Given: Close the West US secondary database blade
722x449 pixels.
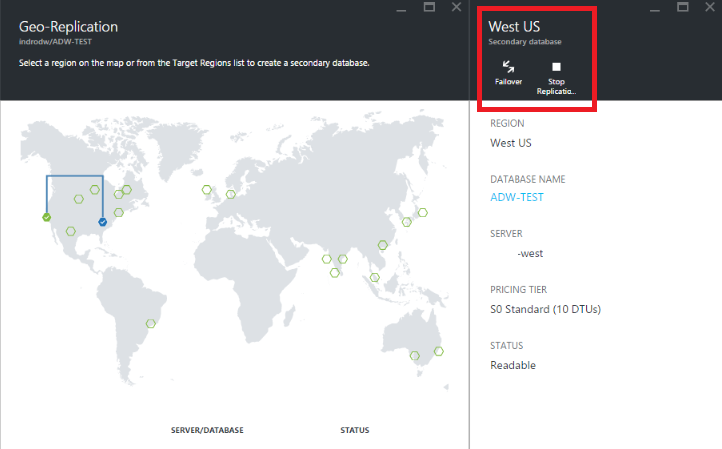Looking at the screenshot, I should click(710, 8).
